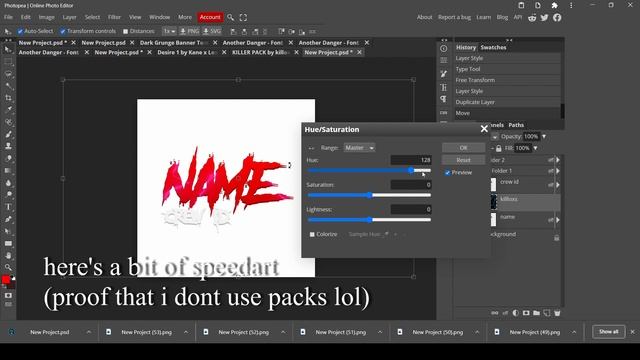Open the Opacity slider dropdown arrow
This screenshot has height=360, width=640.
(x=544, y=136)
